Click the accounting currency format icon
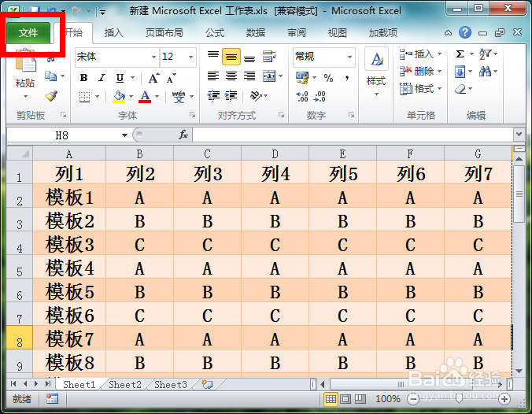 (302, 78)
